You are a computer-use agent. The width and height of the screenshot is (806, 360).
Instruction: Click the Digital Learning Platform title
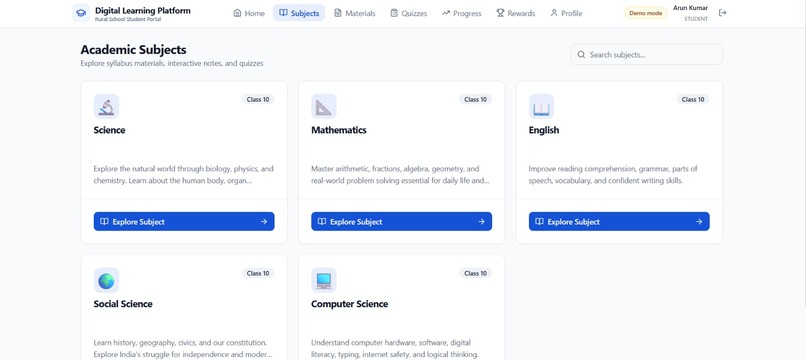143,10
